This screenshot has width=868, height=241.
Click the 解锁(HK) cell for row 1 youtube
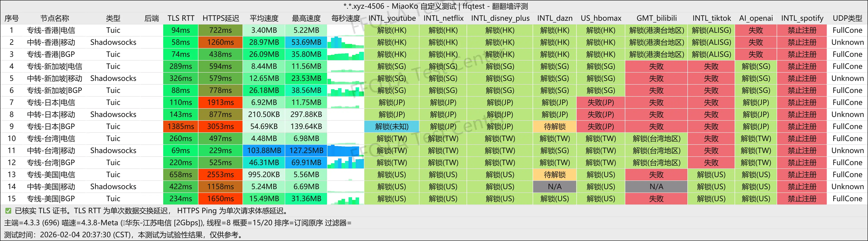click(x=392, y=30)
